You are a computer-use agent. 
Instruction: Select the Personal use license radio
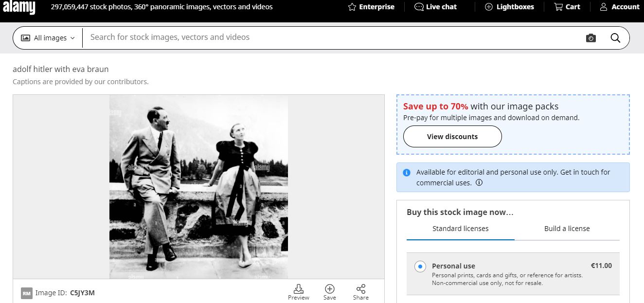click(420, 267)
